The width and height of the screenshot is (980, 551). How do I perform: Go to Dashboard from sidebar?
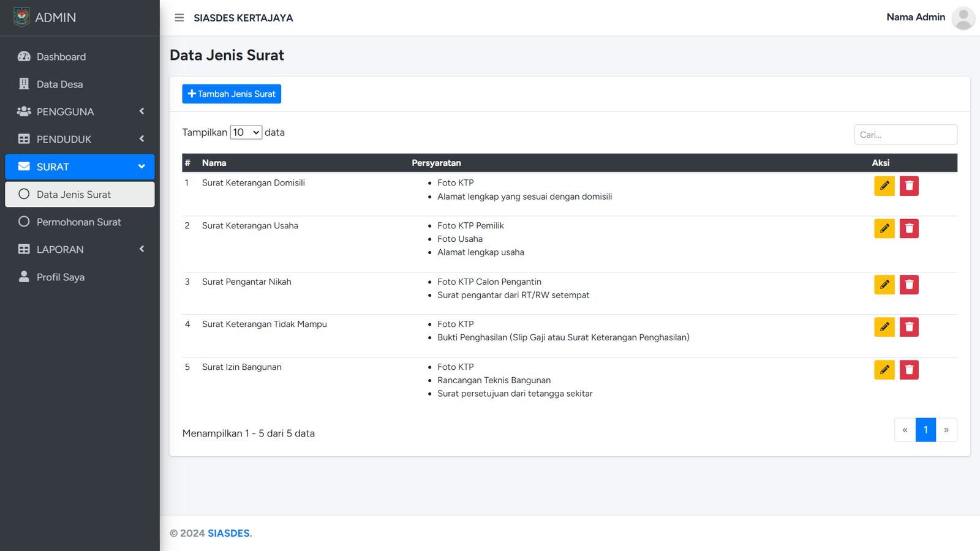[x=61, y=56]
